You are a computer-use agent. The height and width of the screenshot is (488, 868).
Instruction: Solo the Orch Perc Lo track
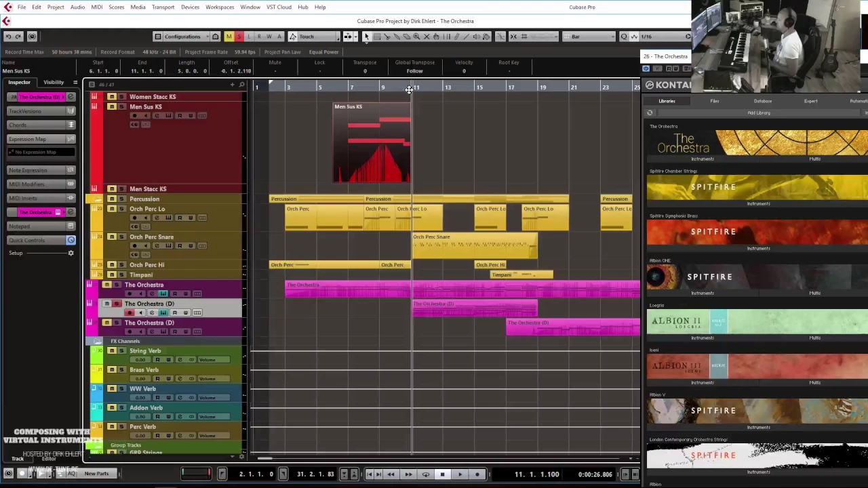coord(122,209)
